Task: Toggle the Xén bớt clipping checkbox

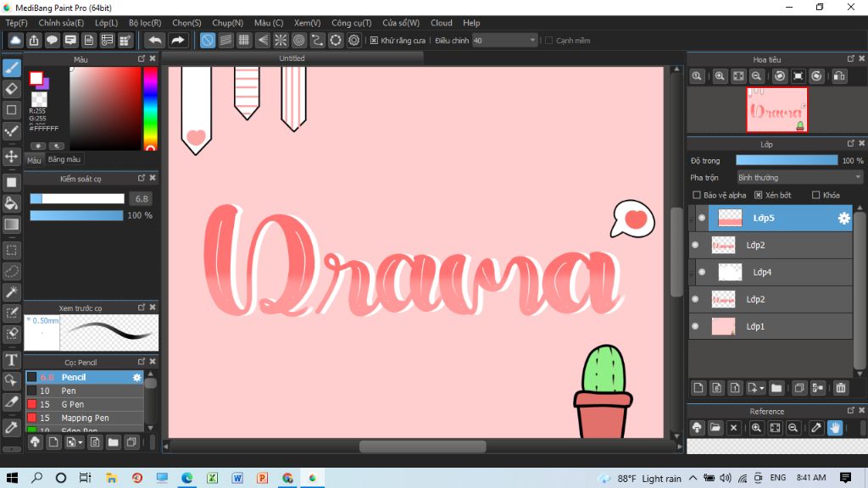Action: (x=759, y=196)
